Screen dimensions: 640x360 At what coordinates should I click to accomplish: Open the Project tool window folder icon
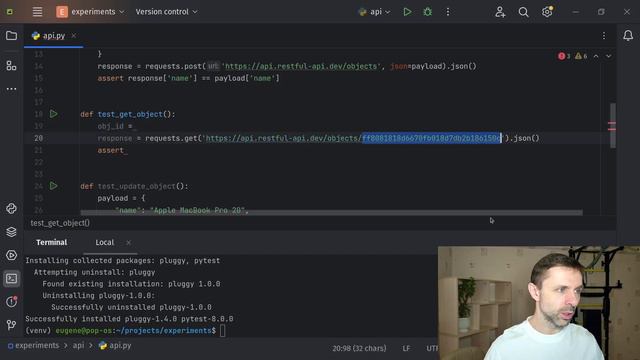[x=11, y=36]
